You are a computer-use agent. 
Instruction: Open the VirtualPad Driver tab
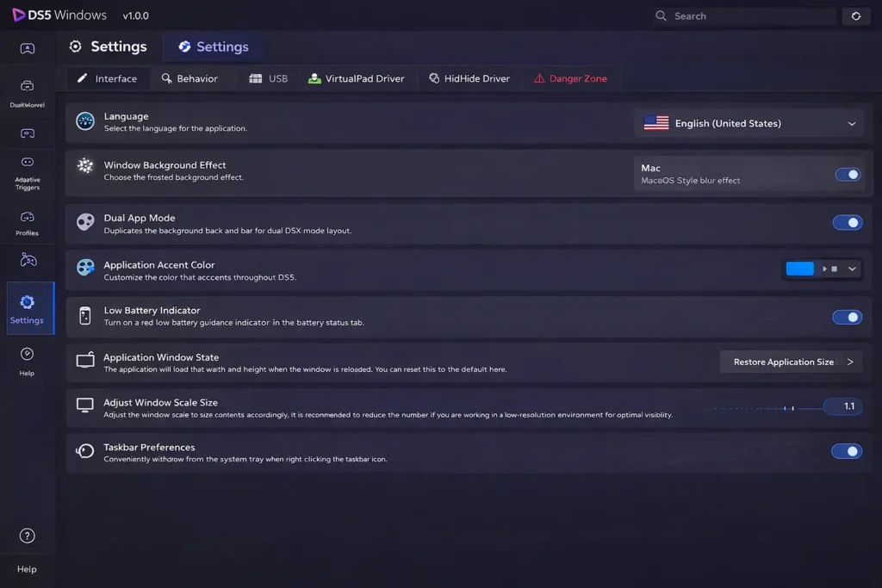[356, 77]
